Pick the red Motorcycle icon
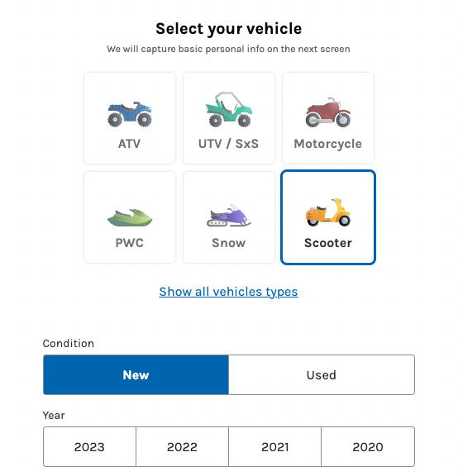This screenshot has height=476, width=458. tap(328, 112)
